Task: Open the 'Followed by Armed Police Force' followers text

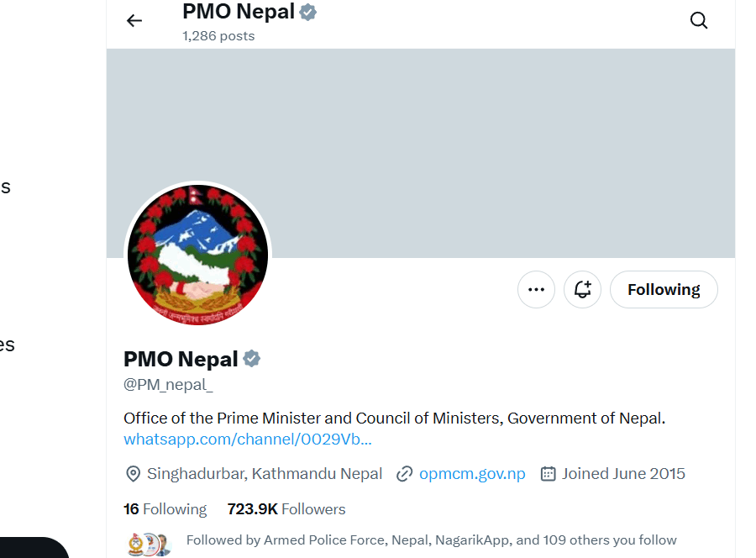Action: coord(431,540)
